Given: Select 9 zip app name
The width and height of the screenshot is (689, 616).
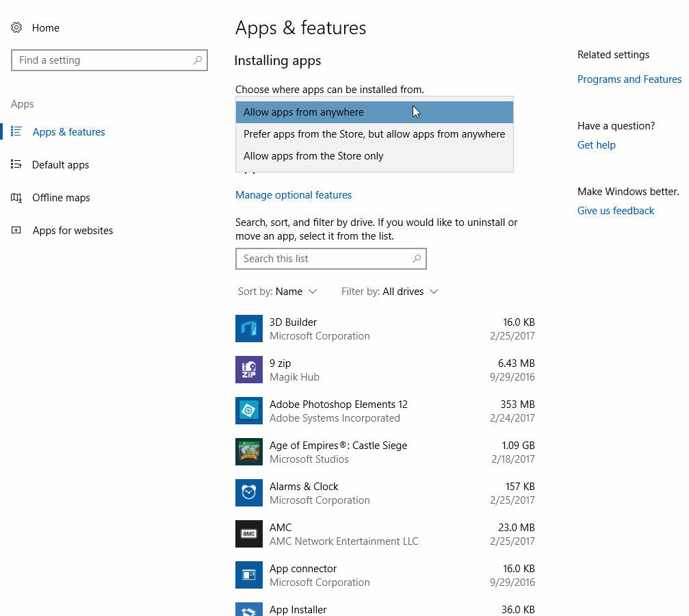Looking at the screenshot, I should 281,363.
